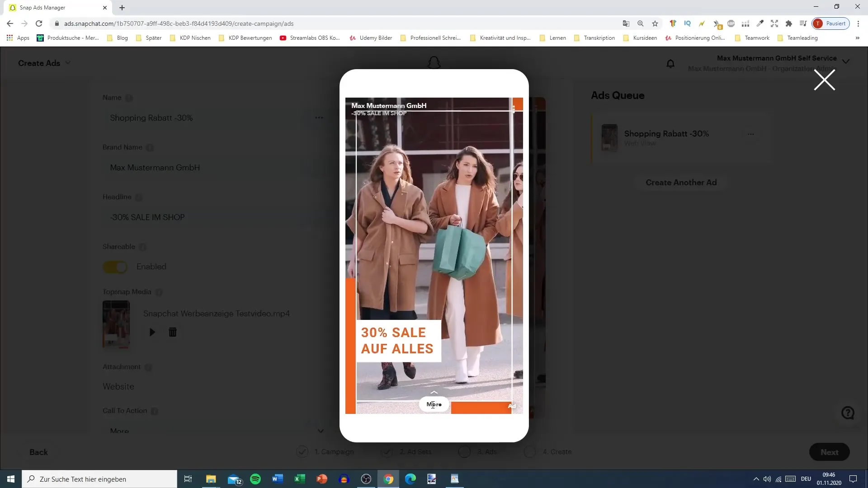Click the Snapchat ghost logo

(x=434, y=62)
